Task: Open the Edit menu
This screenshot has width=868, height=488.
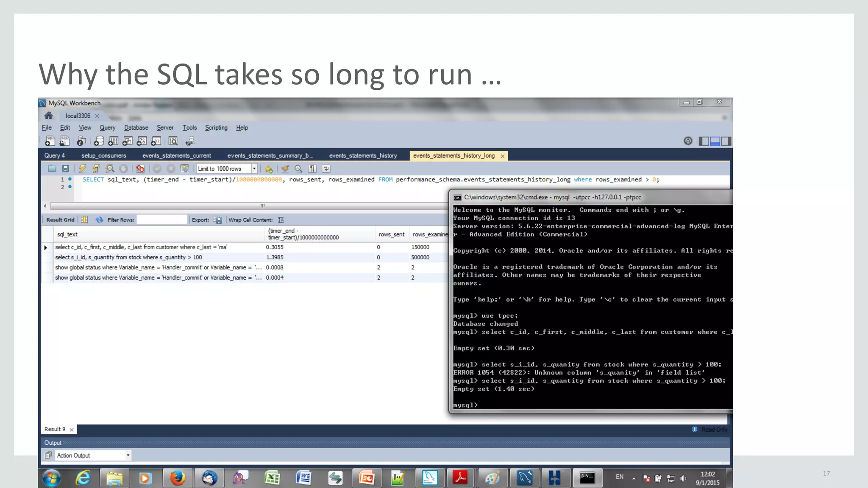Action: click(65, 128)
